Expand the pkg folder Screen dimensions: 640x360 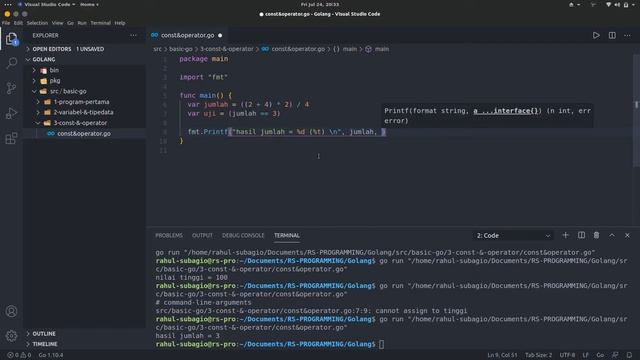click(x=55, y=81)
